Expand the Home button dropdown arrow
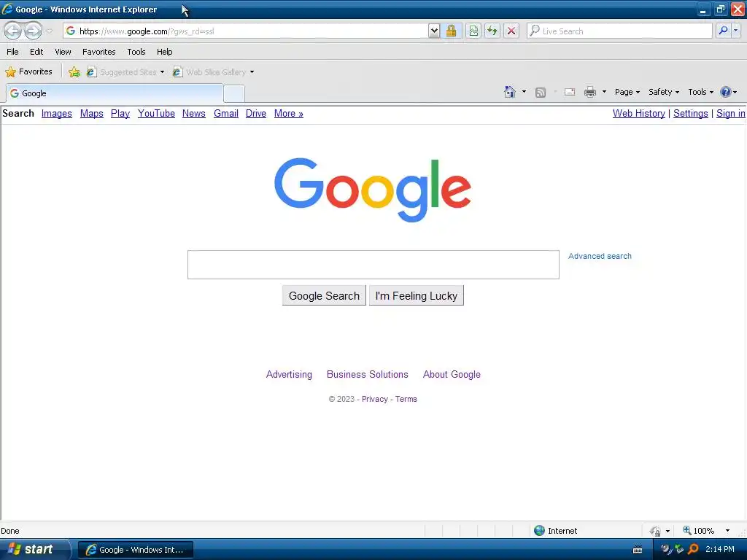Image resolution: width=747 pixels, height=560 pixels. (x=524, y=92)
